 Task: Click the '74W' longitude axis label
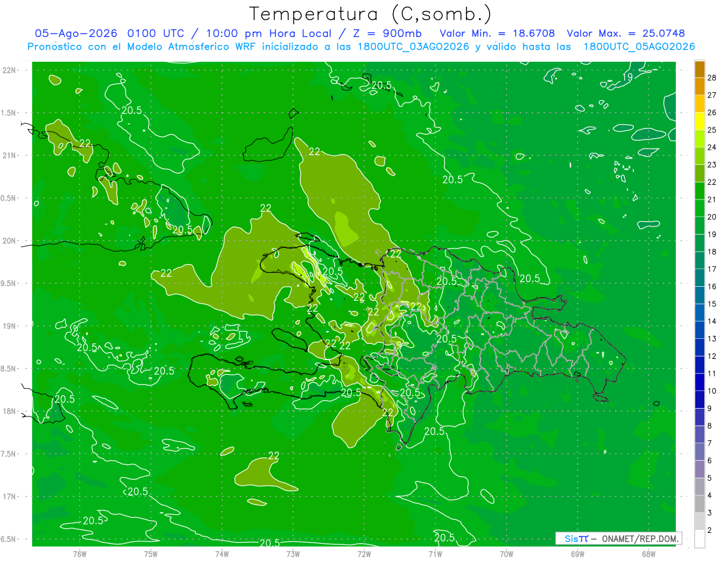222,554
